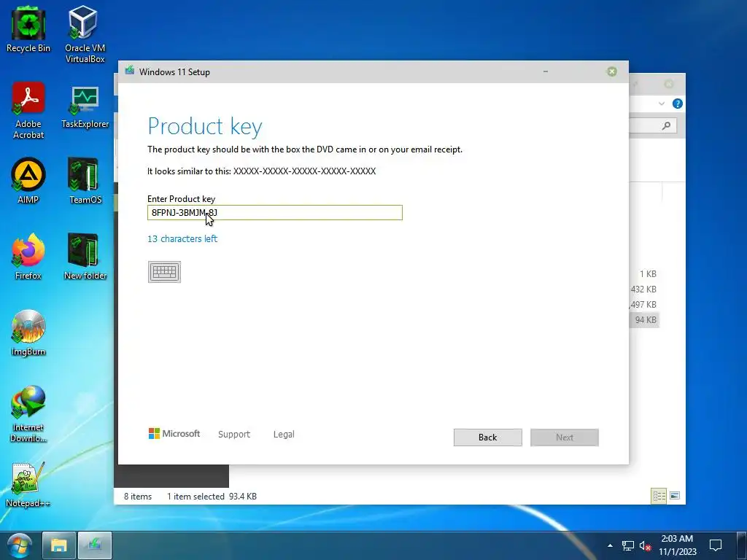Open taskbar clock showing 2:03 AM
747x560 pixels.
678,545
